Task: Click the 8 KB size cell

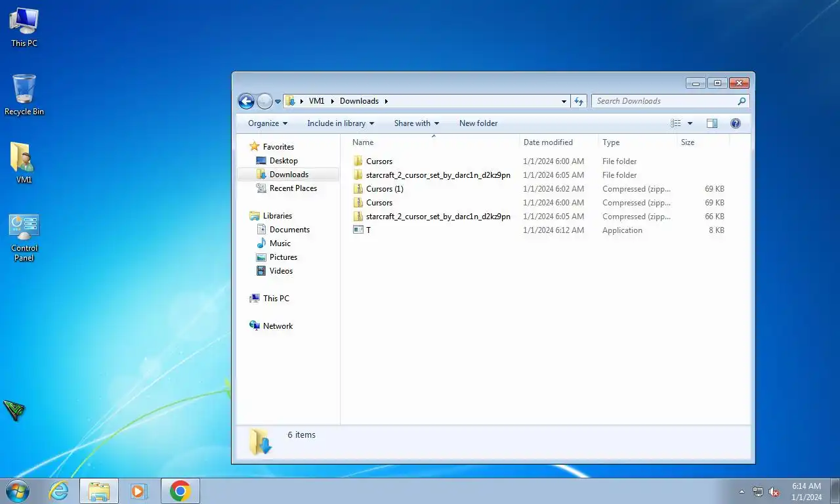Action: 716,230
